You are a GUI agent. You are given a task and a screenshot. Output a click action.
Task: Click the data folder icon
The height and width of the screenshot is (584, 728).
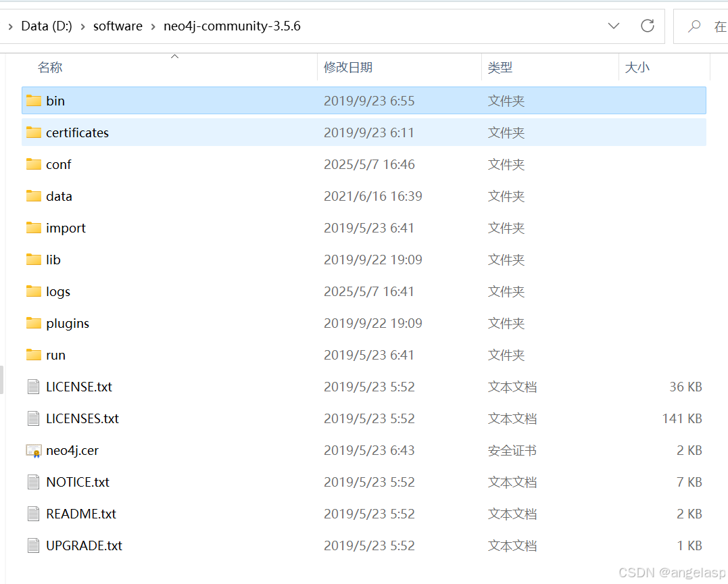tap(33, 196)
